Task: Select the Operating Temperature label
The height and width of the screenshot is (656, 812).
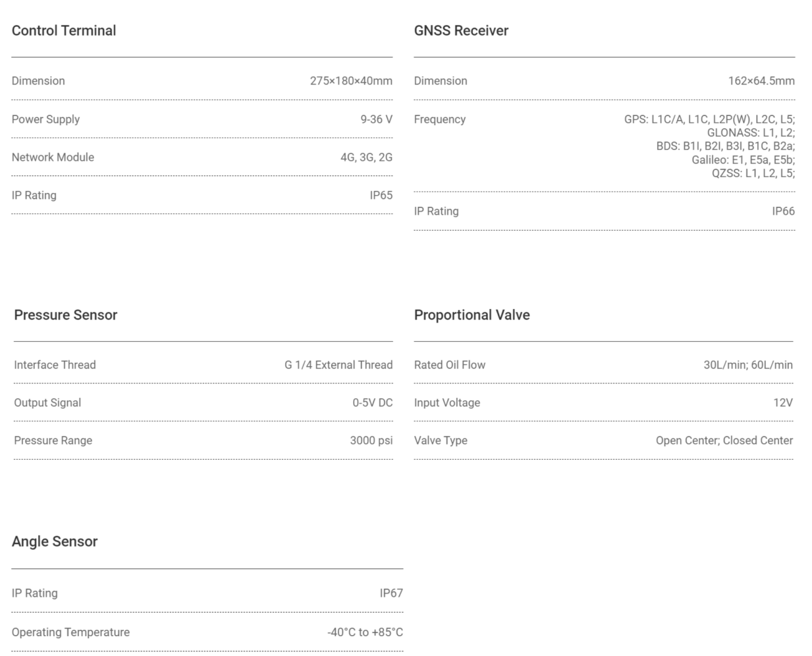Action: (70, 632)
